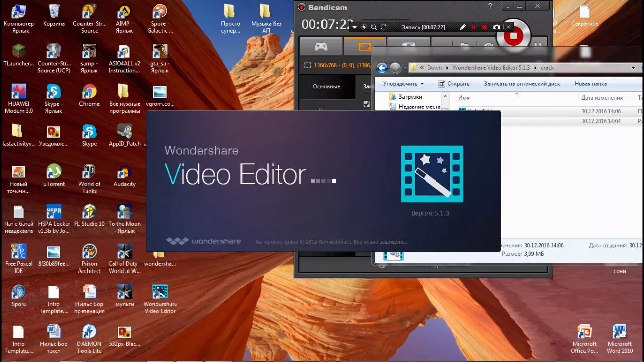The height and width of the screenshot is (362, 644).
Task: Open the Все нужные программы folder
Action: (x=124, y=99)
